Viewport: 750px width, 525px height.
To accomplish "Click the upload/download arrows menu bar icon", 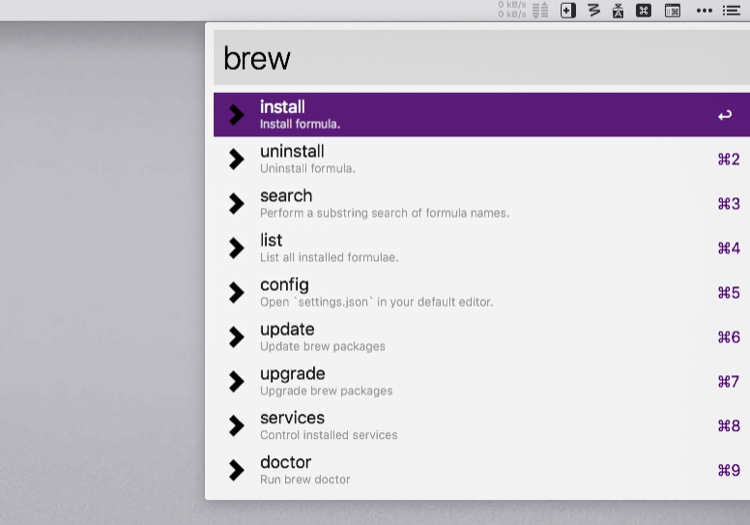I will click(540, 11).
